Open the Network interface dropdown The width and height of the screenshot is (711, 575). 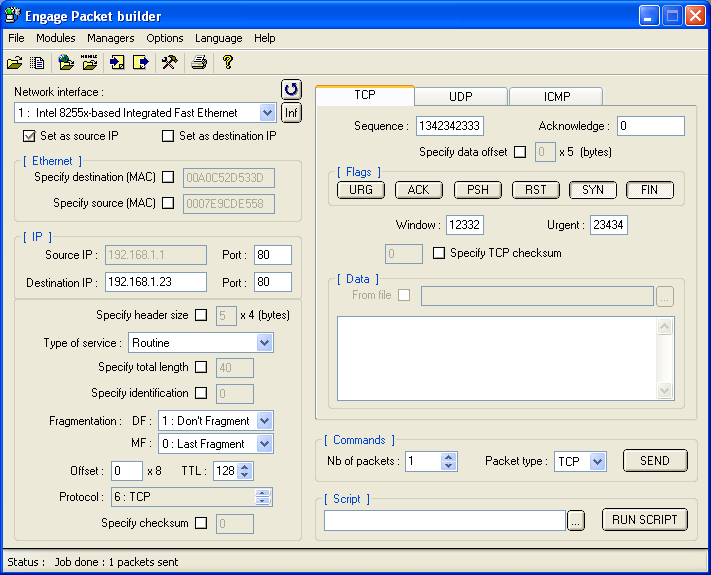(268, 112)
